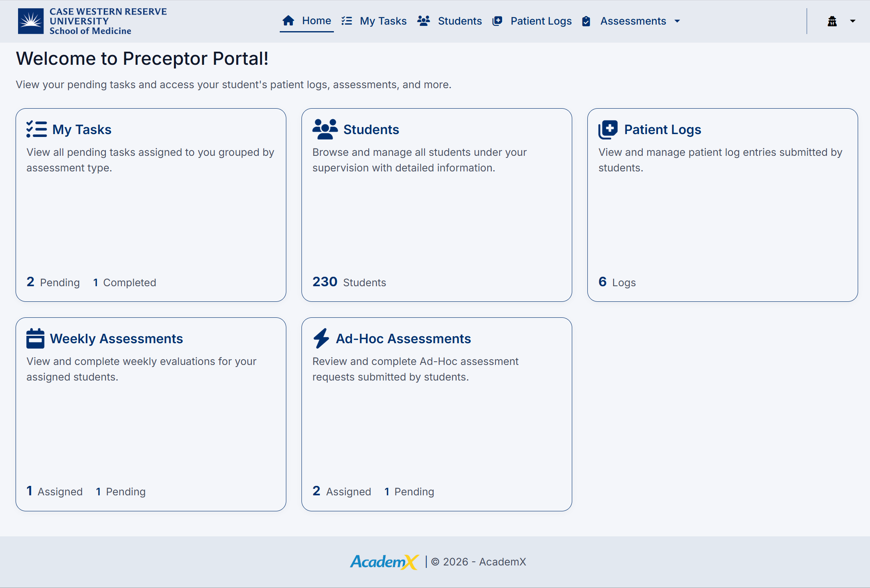
Task: Click the user avatar icon at top right
Action: (832, 21)
